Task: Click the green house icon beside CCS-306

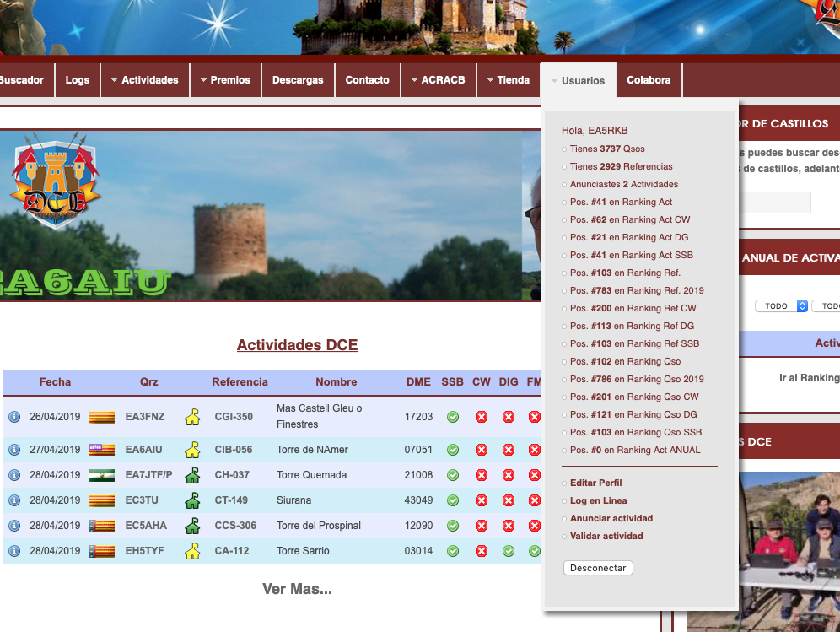Action: click(x=192, y=526)
